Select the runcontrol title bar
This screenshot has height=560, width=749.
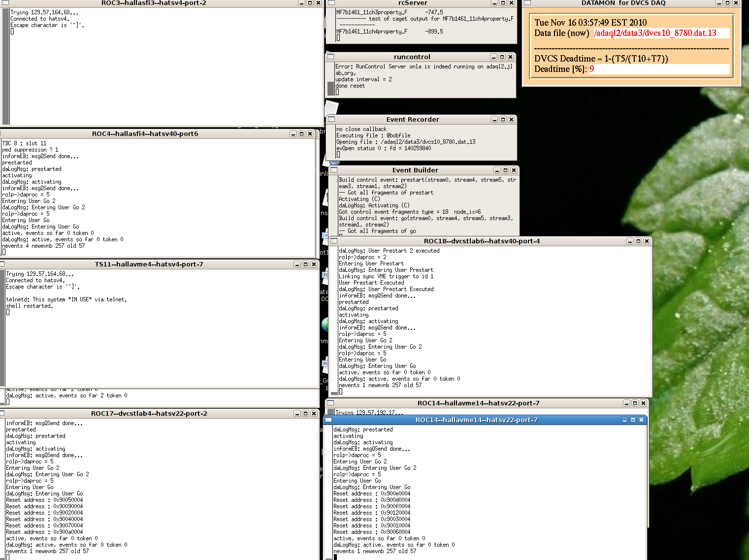(x=412, y=57)
